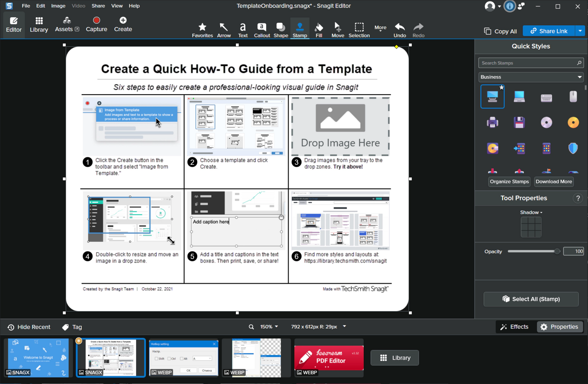Open the More tools dropdown

(380, 28)
